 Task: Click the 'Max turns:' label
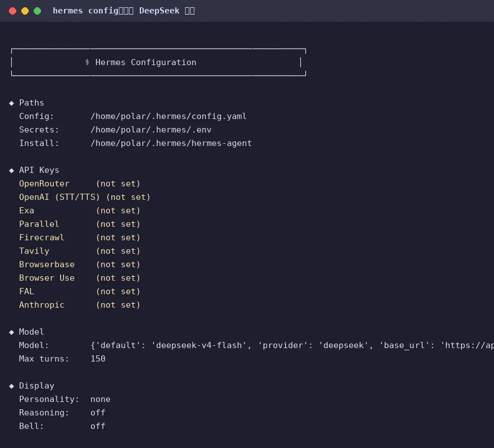pos(44,359)
